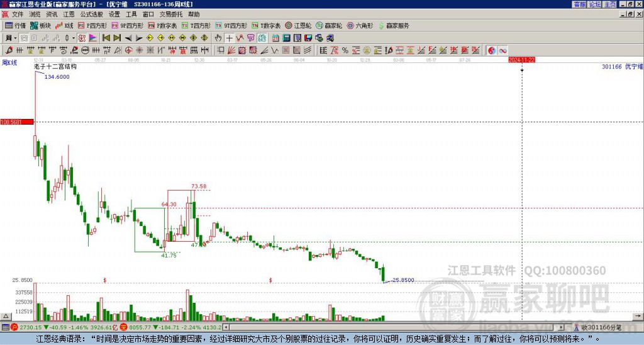Select the red pencil drawing tool
This screenshot has width=644, height=345.
tap(9, 50)
